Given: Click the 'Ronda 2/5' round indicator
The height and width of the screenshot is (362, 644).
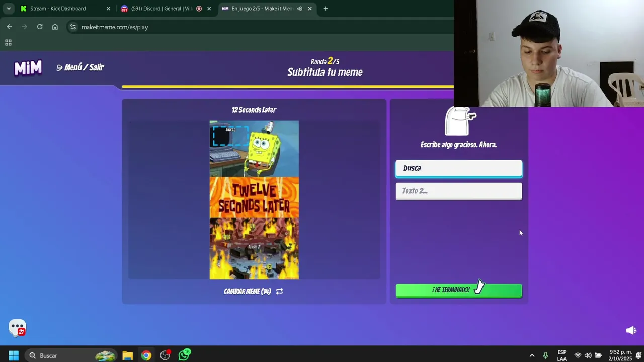Looking at the screenshot, I should click(x=325, y=61).
